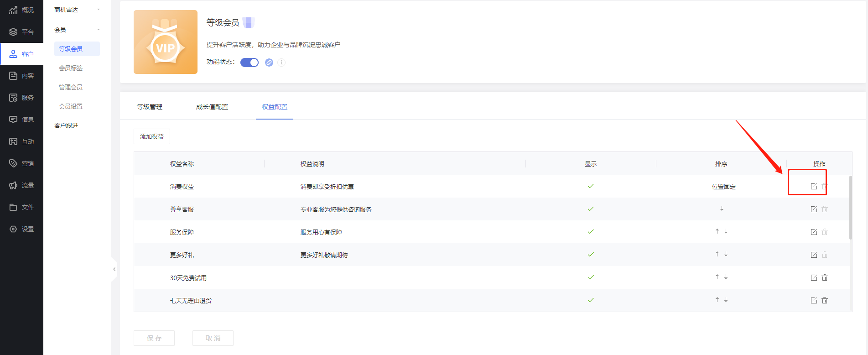Toggle display checkmark for 尊享客服
The height and width of the screenshot is (355, 868).
click(x=591, y=209)
